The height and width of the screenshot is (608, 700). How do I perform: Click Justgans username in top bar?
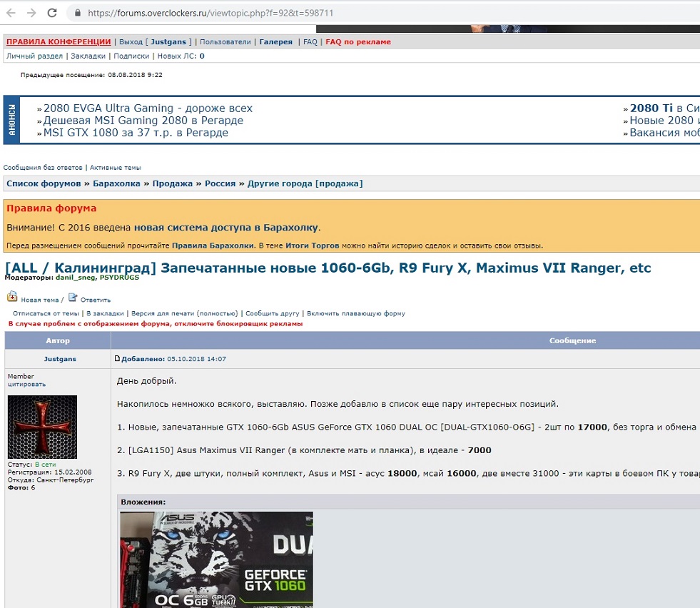tap(168, 41)
